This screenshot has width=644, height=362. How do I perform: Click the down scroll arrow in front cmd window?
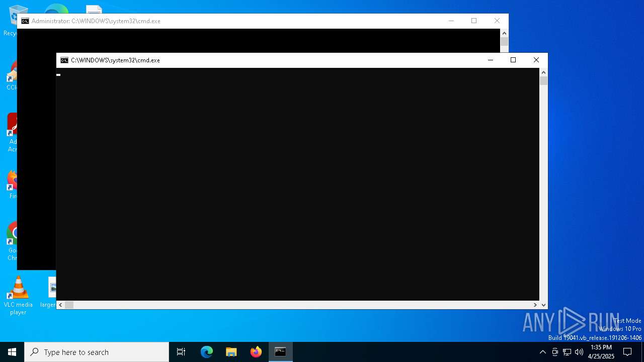[x=543, y=305]
